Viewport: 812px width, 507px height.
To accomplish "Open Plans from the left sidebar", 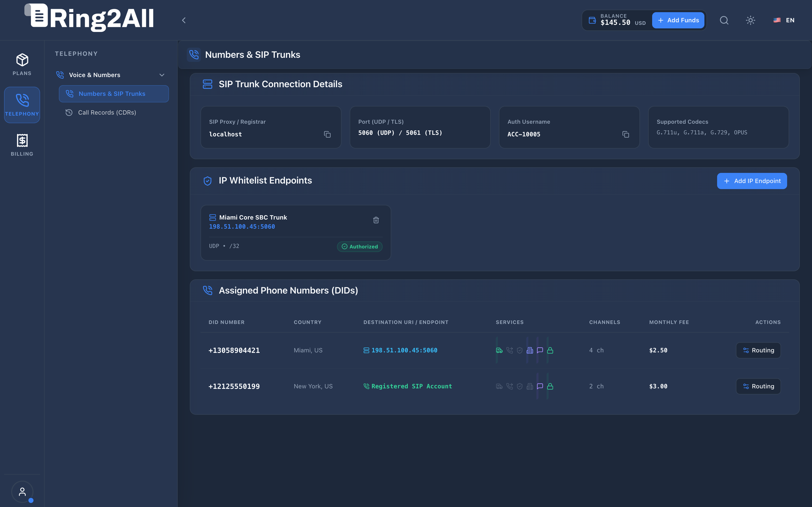I will tap(22, 64).
